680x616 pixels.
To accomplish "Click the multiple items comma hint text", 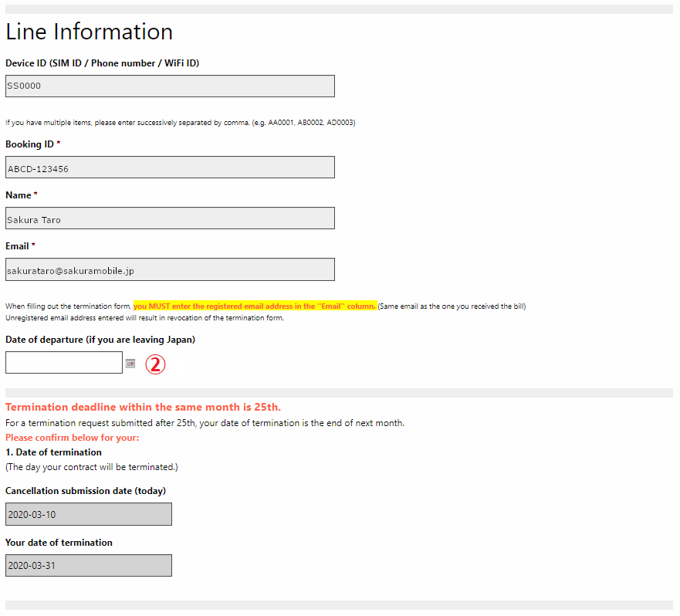I will (x=181, y=123).
